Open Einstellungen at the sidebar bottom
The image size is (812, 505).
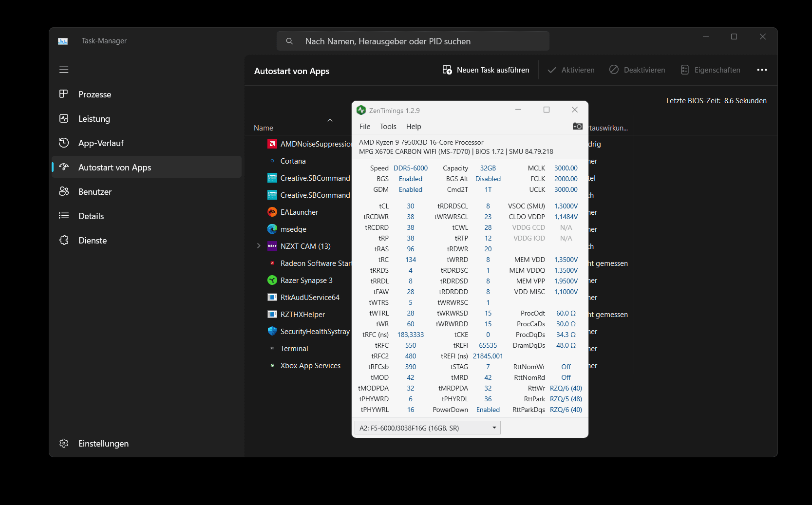click(147, 444)
